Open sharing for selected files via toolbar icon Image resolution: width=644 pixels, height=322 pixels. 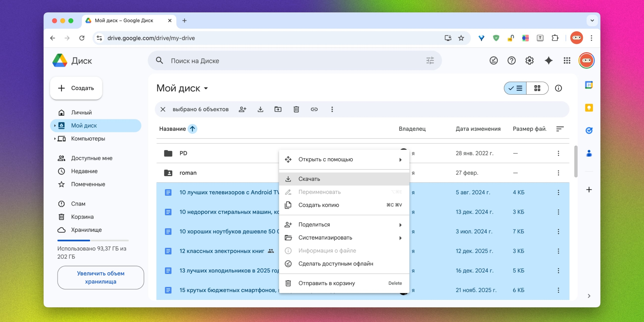[243, 109]
